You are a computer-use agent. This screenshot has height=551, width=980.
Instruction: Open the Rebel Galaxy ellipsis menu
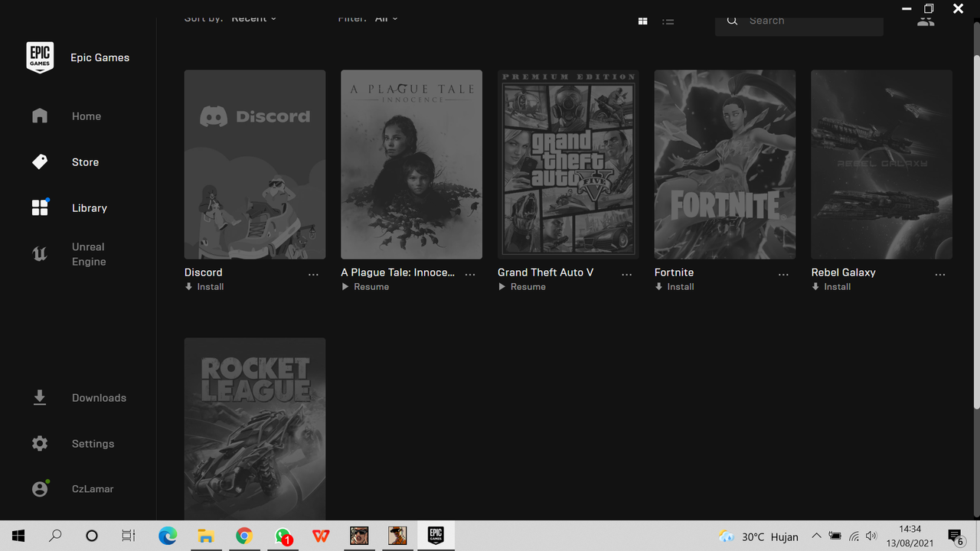pyautogui.click(x=940, y=274)
